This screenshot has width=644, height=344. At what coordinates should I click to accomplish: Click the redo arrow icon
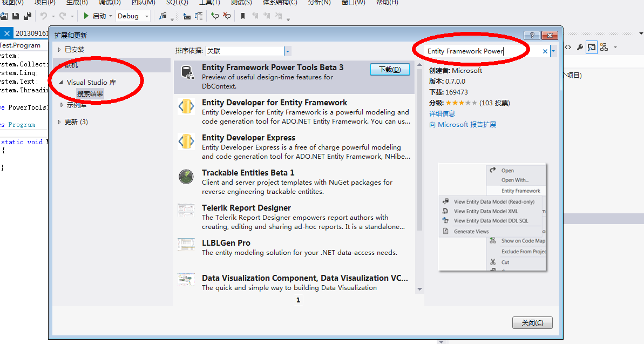click(63, 16)
